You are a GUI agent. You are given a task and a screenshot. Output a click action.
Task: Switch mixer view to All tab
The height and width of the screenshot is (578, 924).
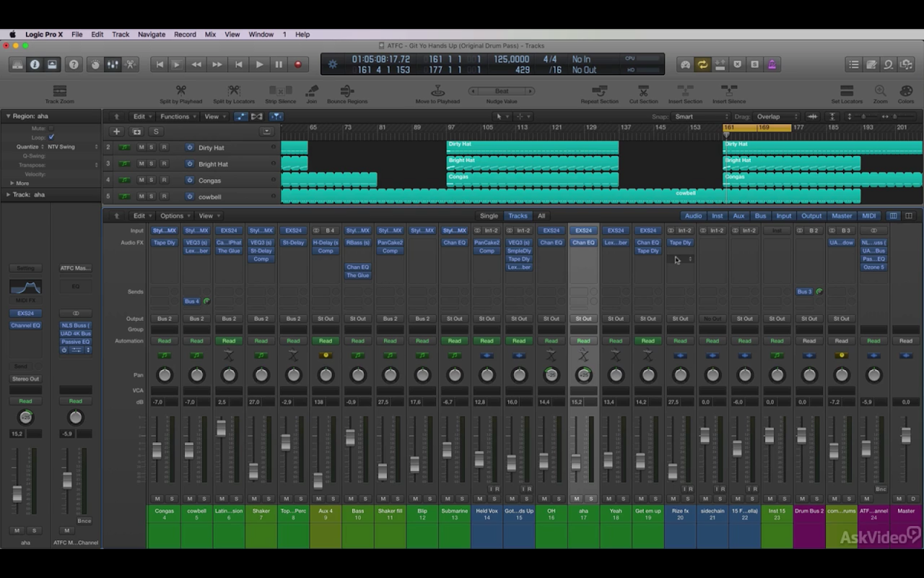(x=541, y=216)
